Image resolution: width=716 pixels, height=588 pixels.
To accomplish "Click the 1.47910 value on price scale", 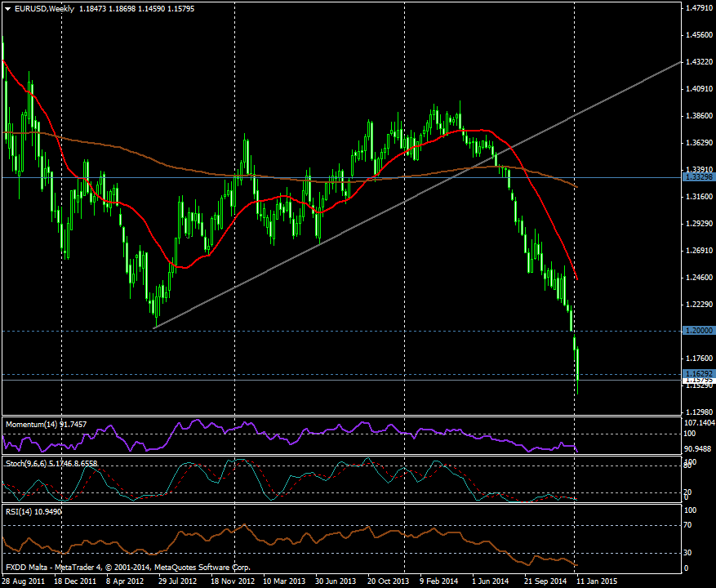I will [x=698, y=8].
